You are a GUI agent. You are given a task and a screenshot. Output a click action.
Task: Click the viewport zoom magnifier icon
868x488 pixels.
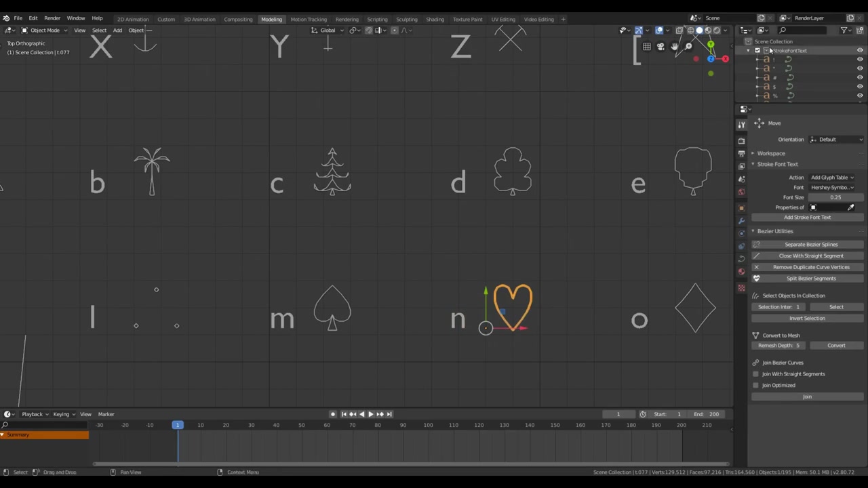tap(688, 46)
